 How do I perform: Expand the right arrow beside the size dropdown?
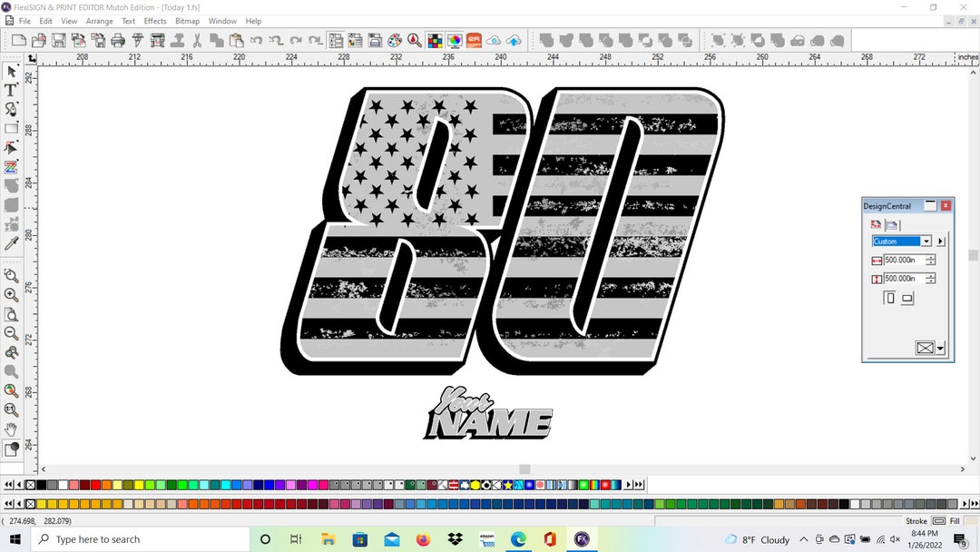click(940, 241)
